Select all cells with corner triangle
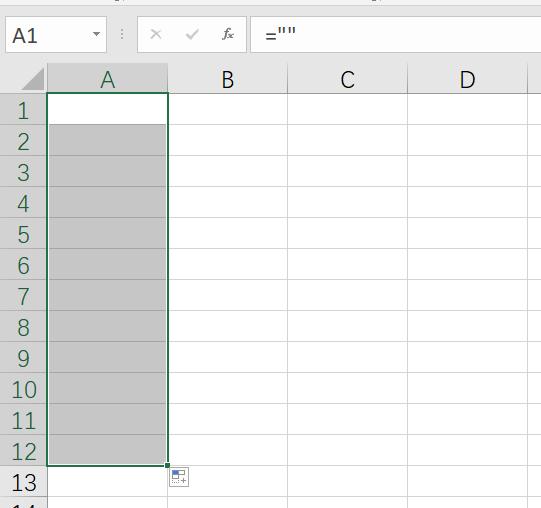 [33, 79]
